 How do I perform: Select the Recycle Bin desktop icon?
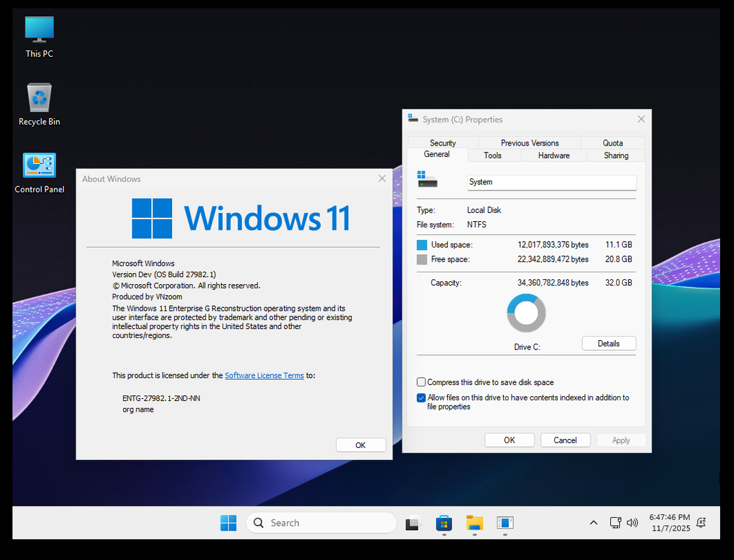39,104
